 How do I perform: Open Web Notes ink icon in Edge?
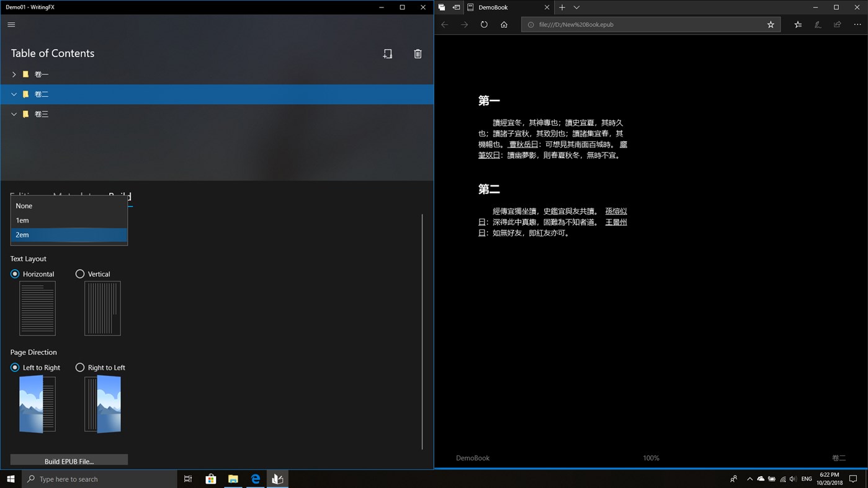coord(817,24)
